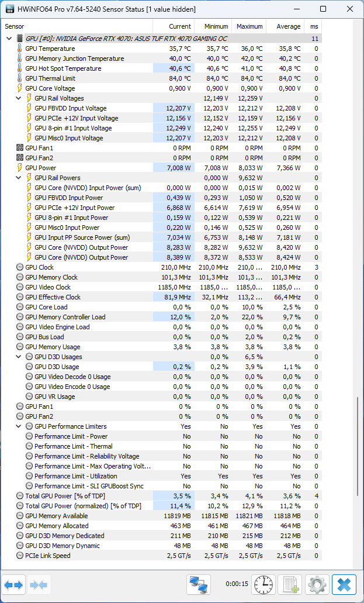Click the clock icon beside GPU Memory Clock
This screenshot has width=364, height=603.
pos(20,277)
